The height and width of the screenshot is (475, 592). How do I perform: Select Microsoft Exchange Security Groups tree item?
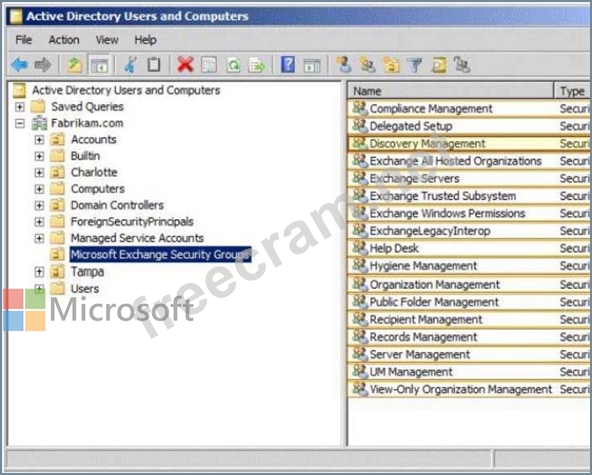click(160, 254)
